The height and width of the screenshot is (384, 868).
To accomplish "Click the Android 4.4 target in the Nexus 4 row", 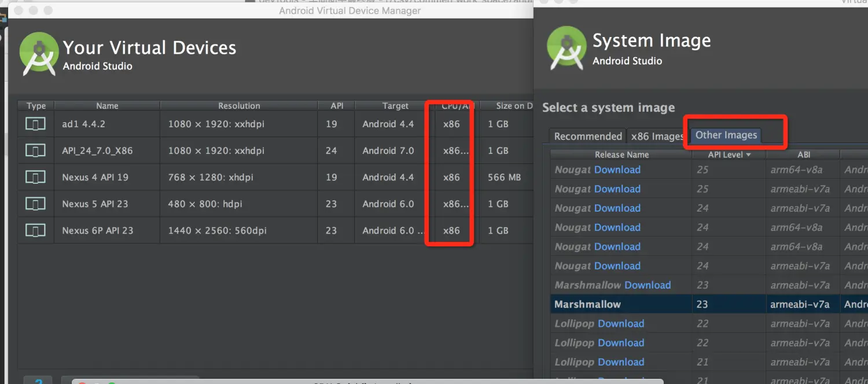I will (388, 178).
